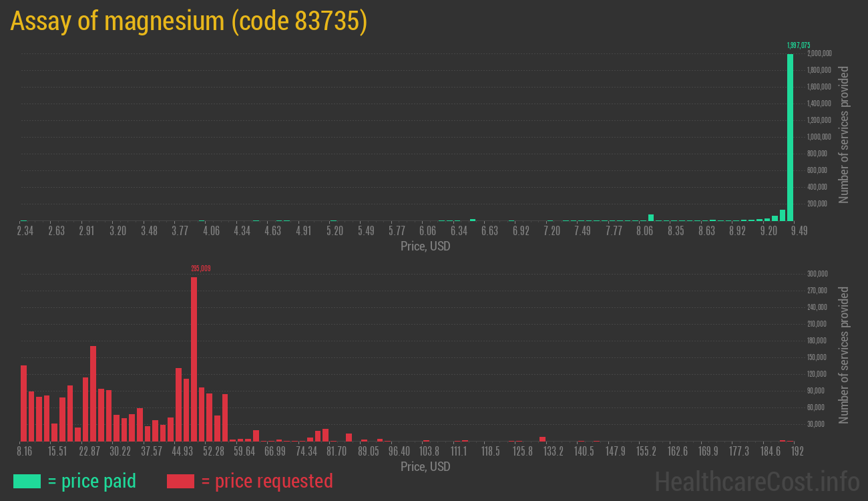Click the tallest red bar labeled 295,009
Viewport: 868px width, 501px height.
[x=194, y=359]
